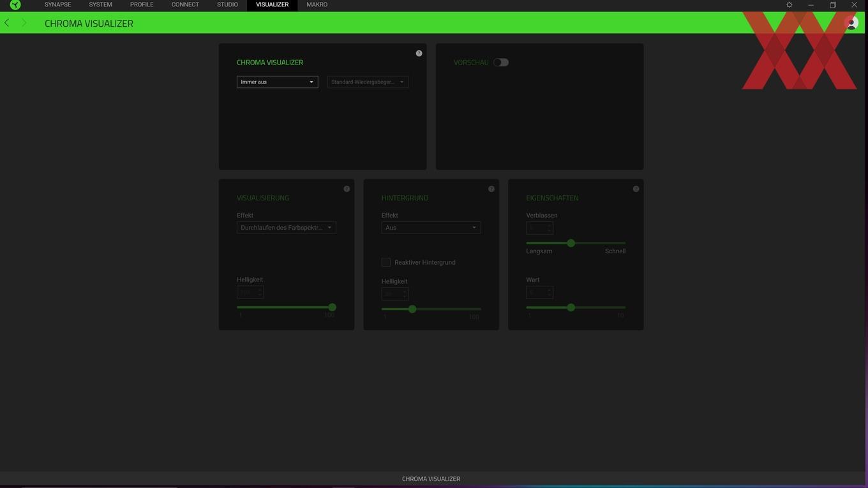868x488 pixels.
Task: Open the 'Immer aus' dropdown
Action: (277, 82)
